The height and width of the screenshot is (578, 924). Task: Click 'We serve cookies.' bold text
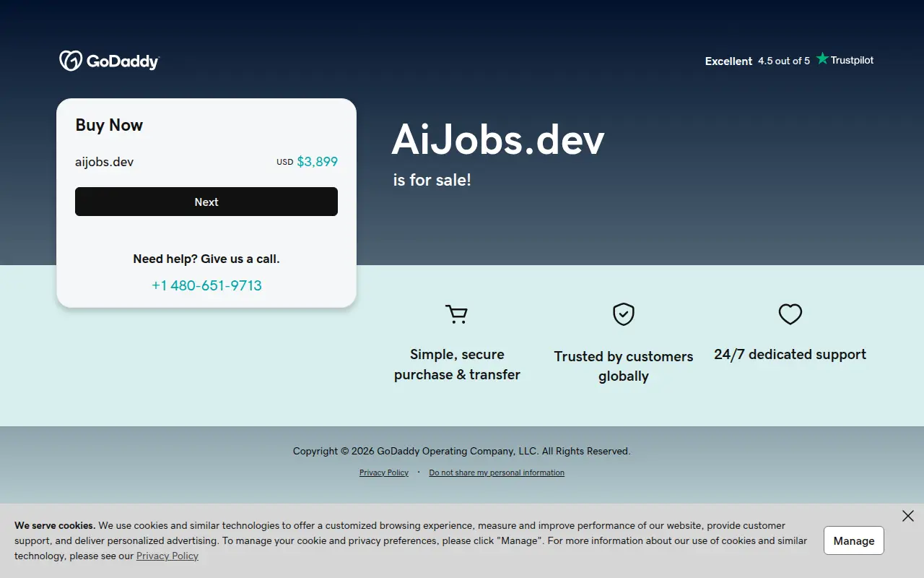pyautogui.click(x=55, y=525)
